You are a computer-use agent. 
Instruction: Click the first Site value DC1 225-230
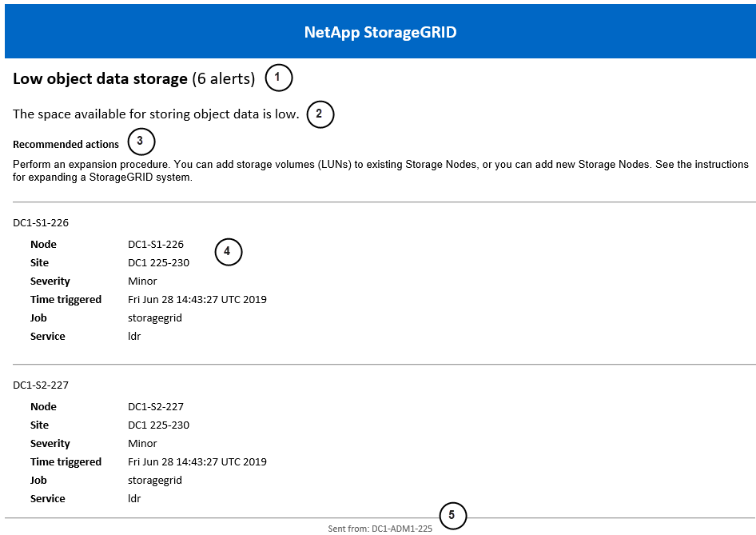158,263
